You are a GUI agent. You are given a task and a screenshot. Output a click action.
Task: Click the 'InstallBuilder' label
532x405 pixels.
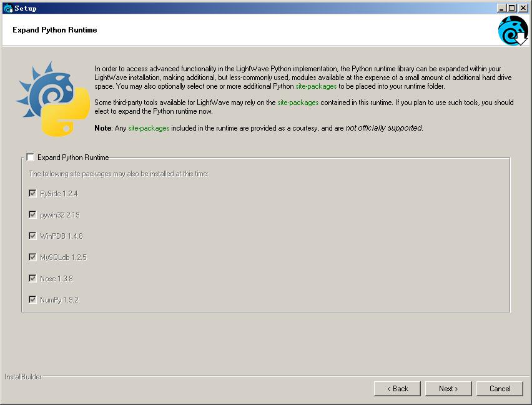pyautogui.click(x=22, y=377)
